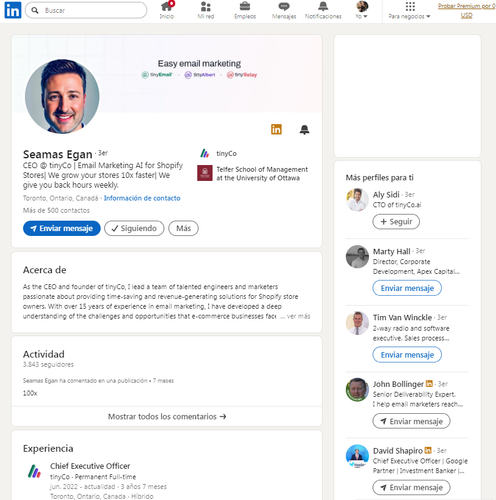The height and width of the screenshot is (500, 496).
Task: View Notificaciones in the top bar
Action: (x=323, y=10)
